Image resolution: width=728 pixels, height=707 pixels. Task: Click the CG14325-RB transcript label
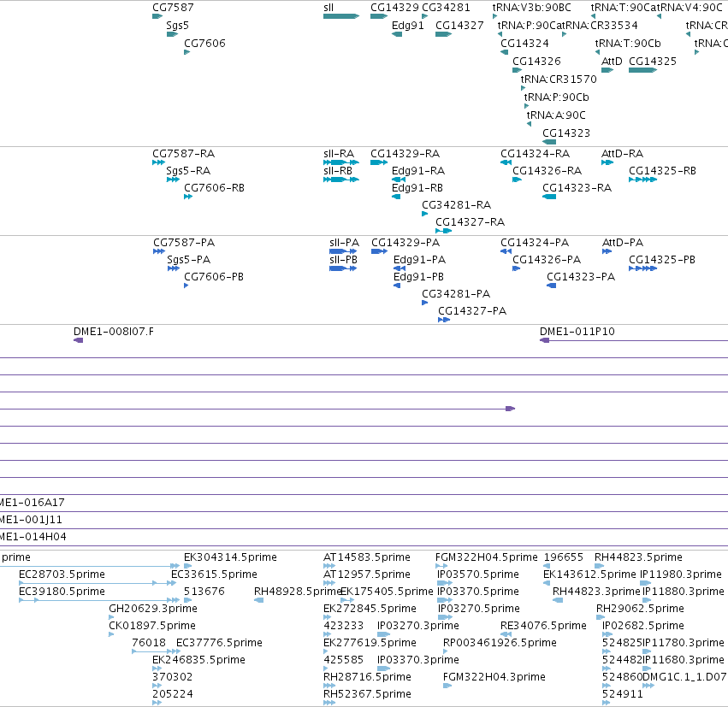click(662, 171)
